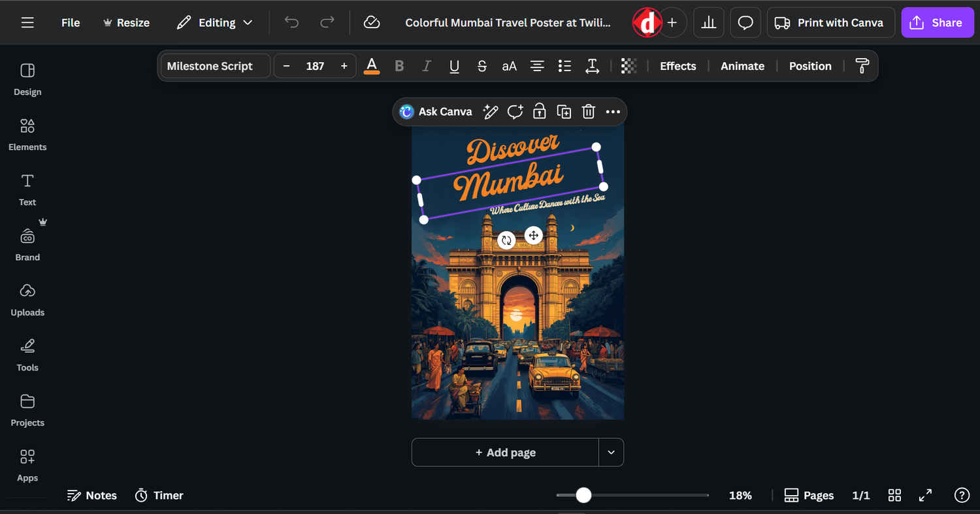Viewport: 980px width, 514px height.
Task: Duplicate the selected text element
Action: [x=564, y=112]
